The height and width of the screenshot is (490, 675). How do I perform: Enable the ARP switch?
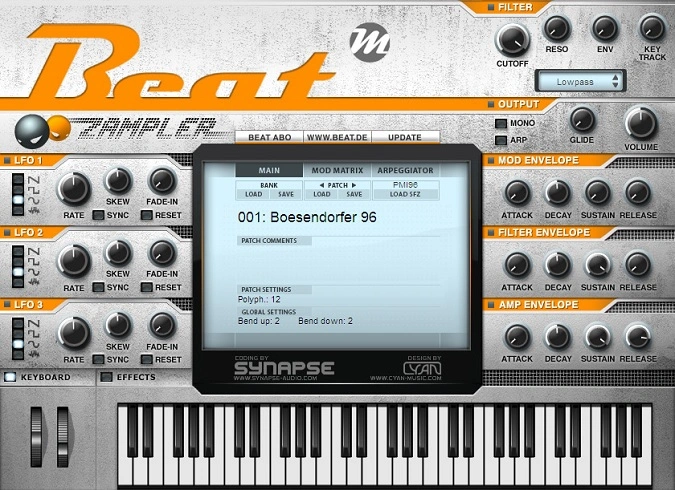pos(501,140)
